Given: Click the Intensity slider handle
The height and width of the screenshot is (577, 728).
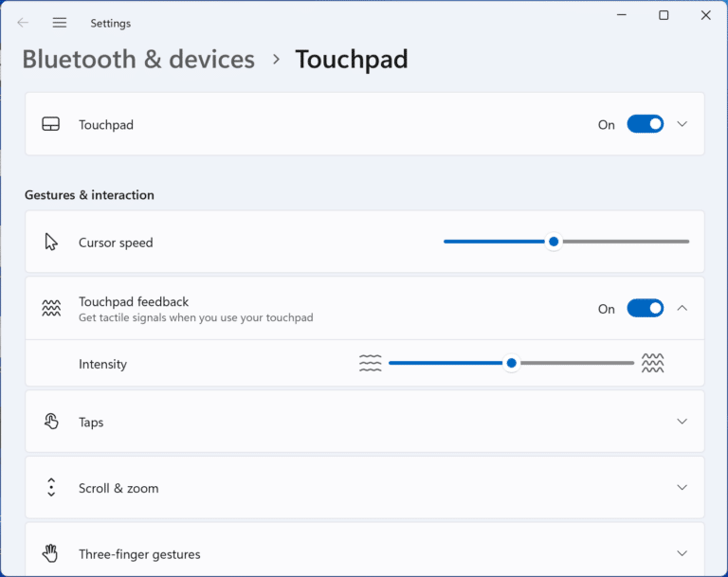Looking at the screenshot, I should click(x=511, y=363).
